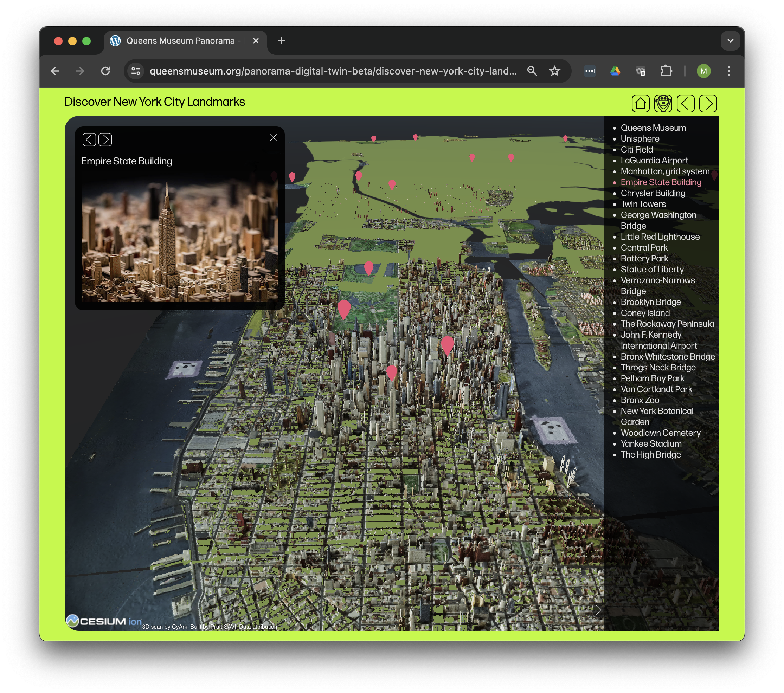Bookmark this page with the star
Viewport: 784px width, 693px height.
tap(555, 71)
